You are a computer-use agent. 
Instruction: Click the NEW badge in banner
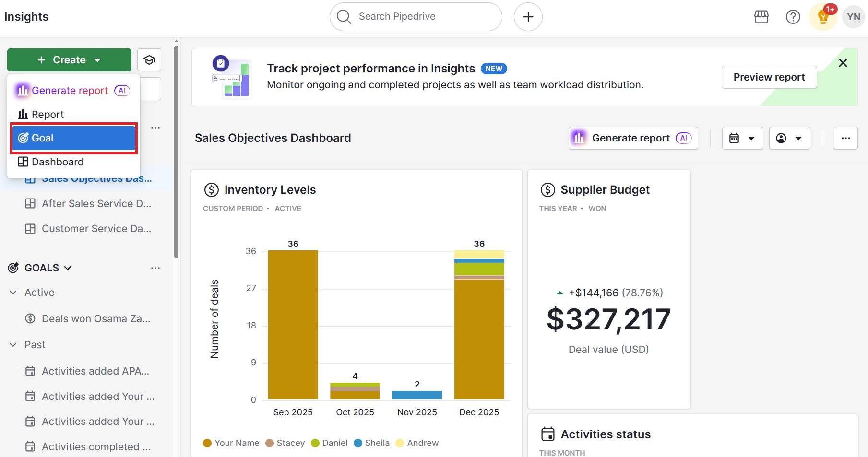click(494, 69)
